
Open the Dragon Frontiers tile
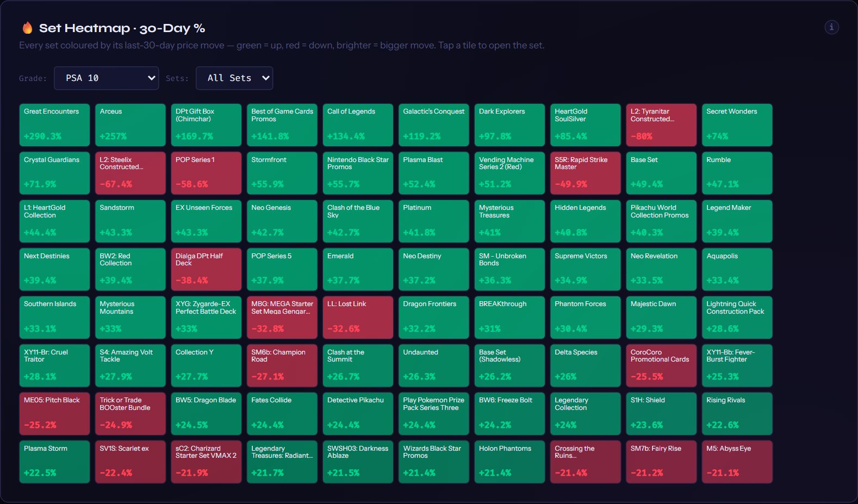coord(434,318)
